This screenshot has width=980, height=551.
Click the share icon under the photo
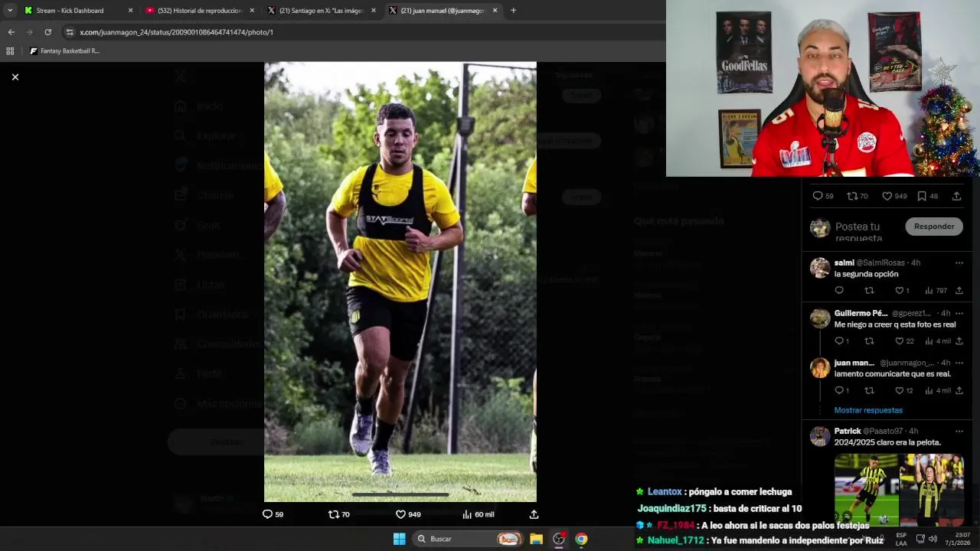click(x=534, y=514)
